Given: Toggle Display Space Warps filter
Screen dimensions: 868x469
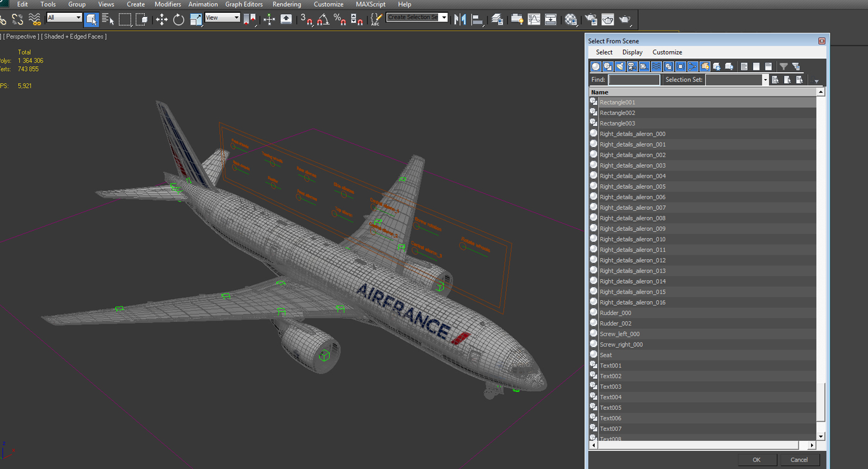Looking at the screenshot, I should point(656,66).
